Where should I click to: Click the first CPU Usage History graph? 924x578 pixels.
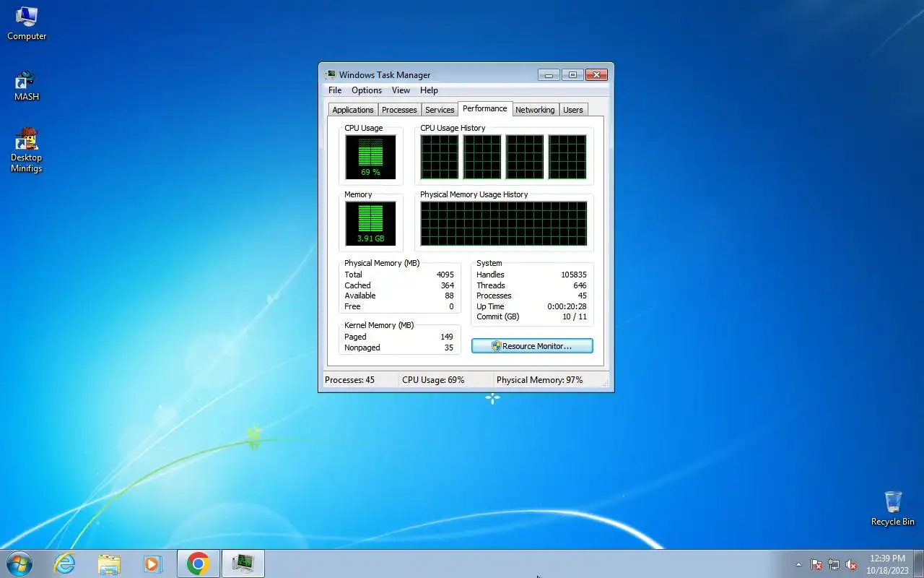tap(440, 157)
